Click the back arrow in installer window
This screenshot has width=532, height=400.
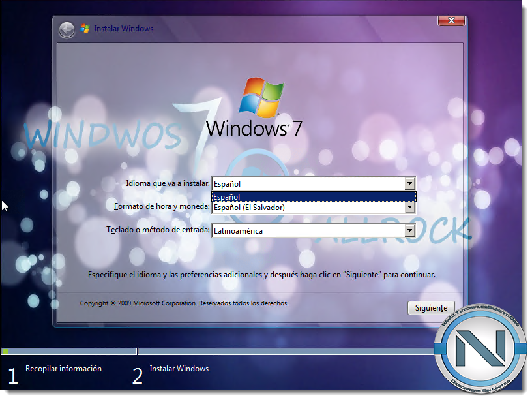(x=67, y=30)
